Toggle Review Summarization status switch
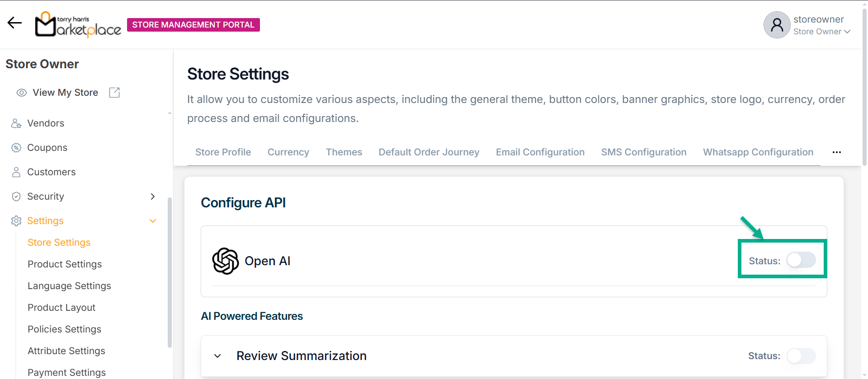The image size is (868, 379). tap(801, 356)
